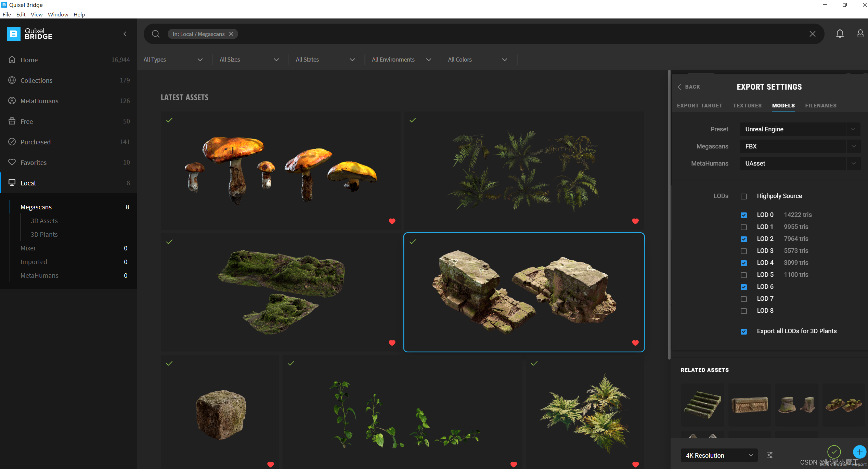Click the search magnifier icon
The image size is (868, 469).
point(156,34)
